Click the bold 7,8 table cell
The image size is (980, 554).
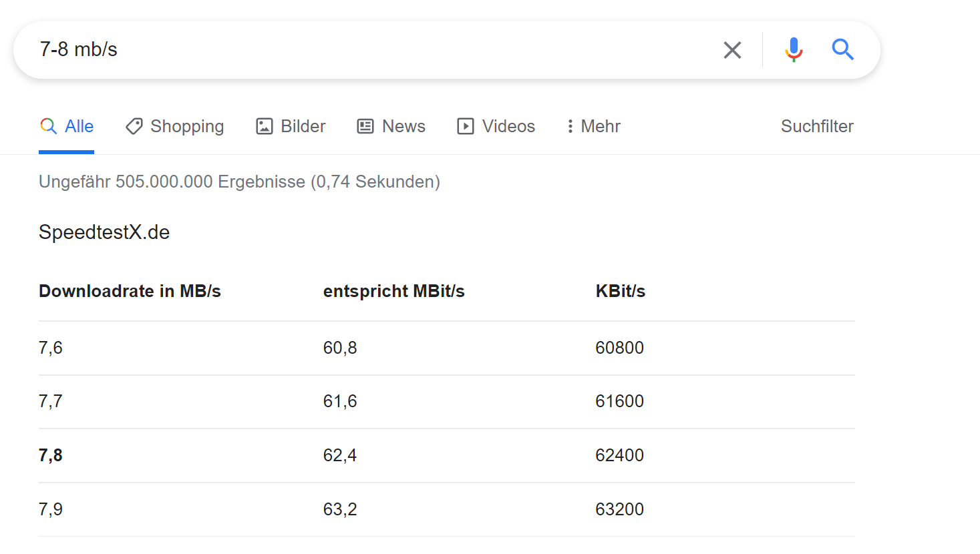click(x=51, y=455)
